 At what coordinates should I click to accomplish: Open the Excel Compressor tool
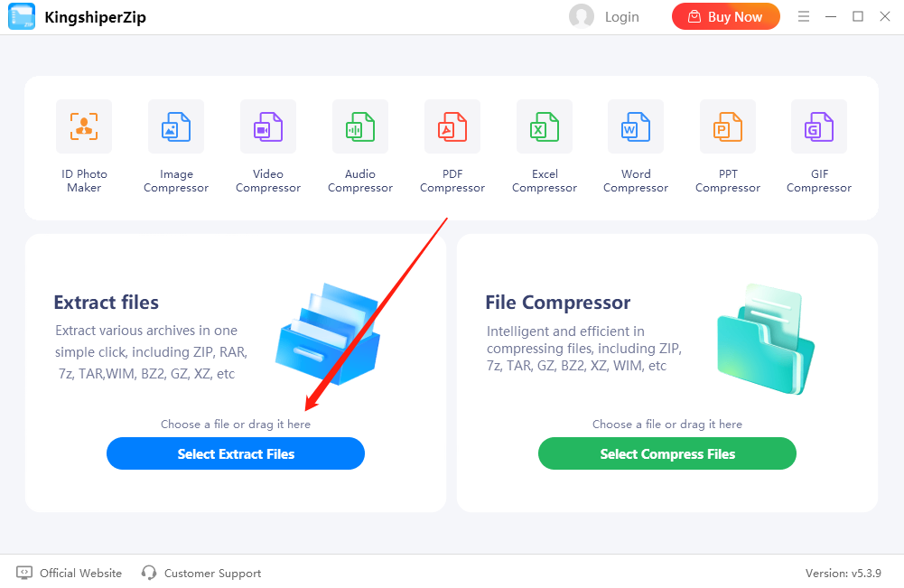tap(545, 127)
